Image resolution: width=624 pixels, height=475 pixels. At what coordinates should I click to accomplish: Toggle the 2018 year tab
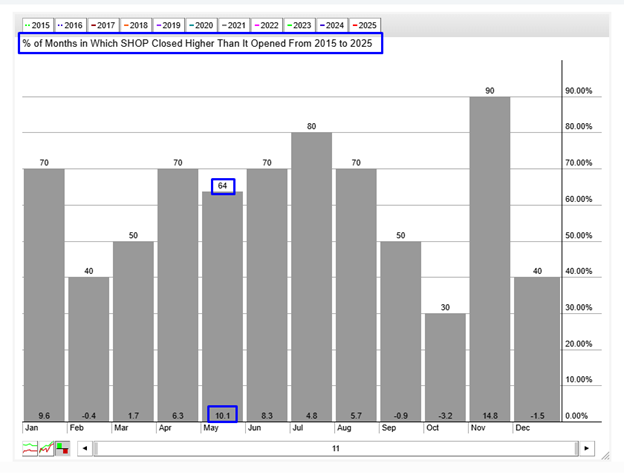pos(136,25)
